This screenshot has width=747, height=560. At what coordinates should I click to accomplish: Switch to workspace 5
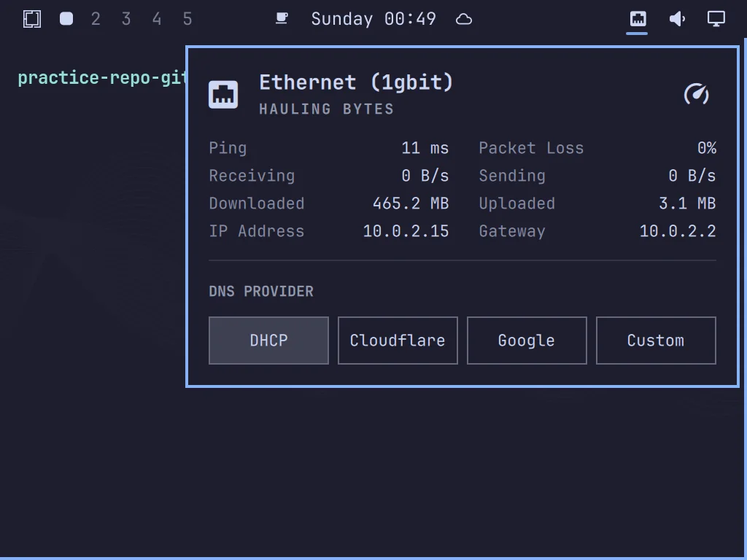187,19
